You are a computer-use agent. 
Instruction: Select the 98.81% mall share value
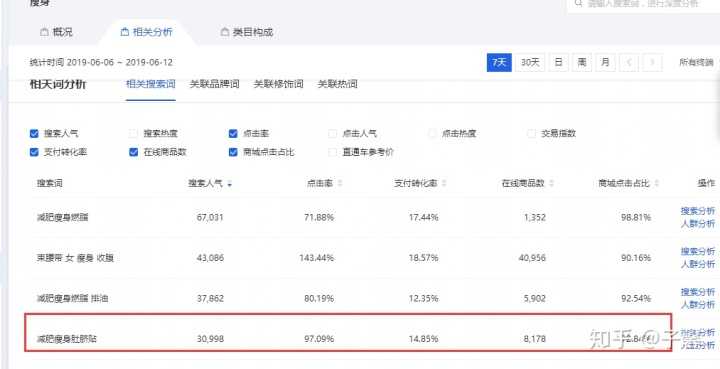[636, 218]
